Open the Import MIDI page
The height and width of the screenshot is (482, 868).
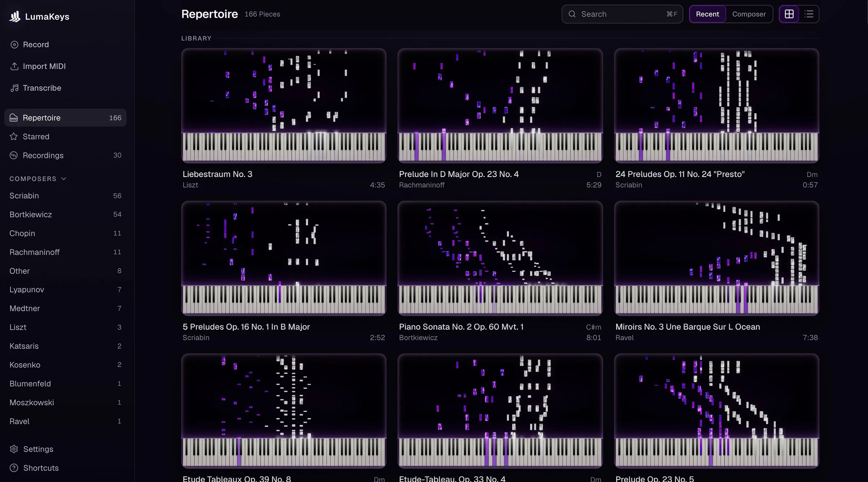[65, 66]
